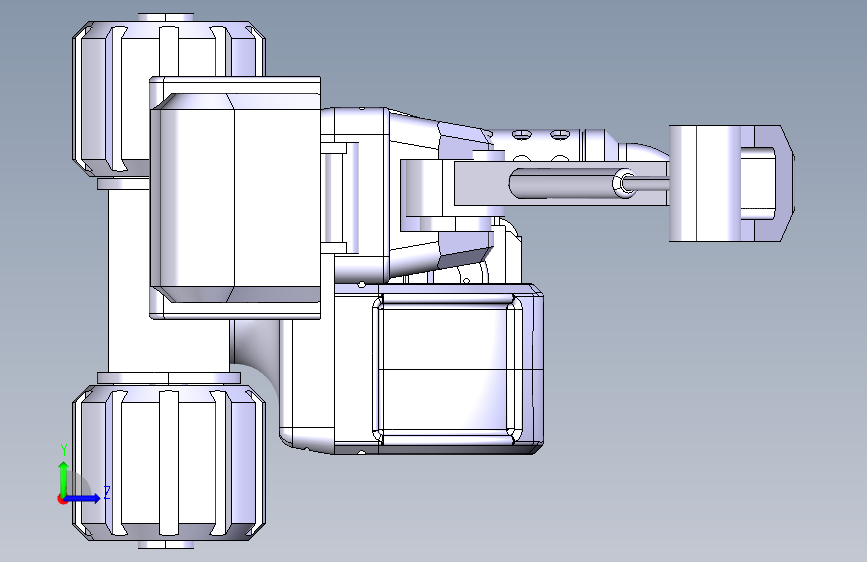The height and width of the screenshot is (562, 867).
Task: Select the lower rounded rectangular block face
Action: [x=447, y=369]
